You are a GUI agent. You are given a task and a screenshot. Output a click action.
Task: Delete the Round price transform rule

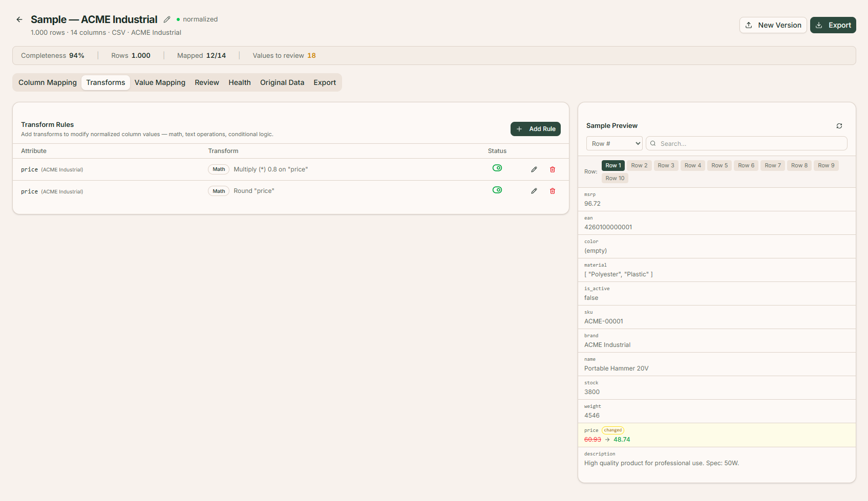point(553,191)
